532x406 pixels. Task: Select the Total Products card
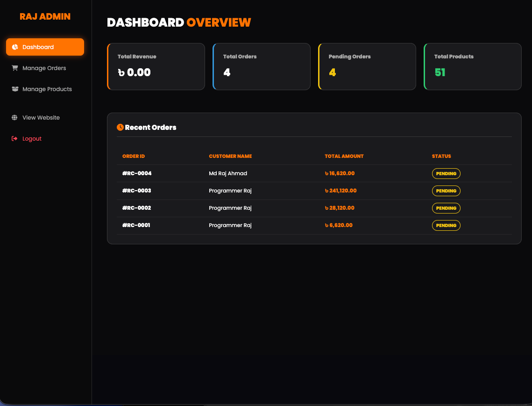click(x=473, y=66)
